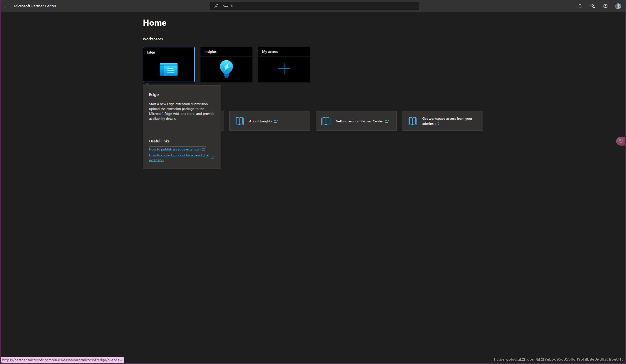Open How to publish an Edge extension
626x364 pixels.
175,149
